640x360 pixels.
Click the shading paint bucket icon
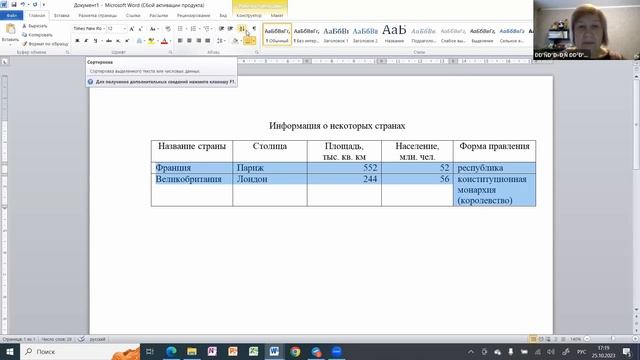[235, 40]
